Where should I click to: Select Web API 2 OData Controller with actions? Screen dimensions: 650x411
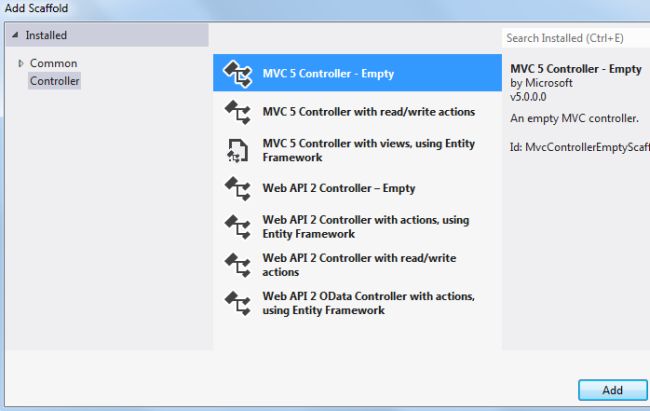point(368,302)
